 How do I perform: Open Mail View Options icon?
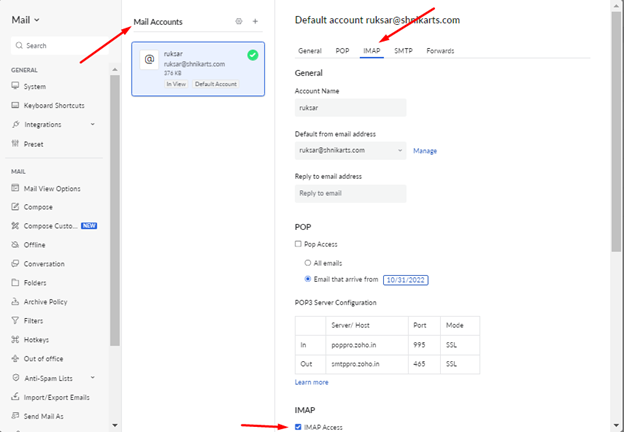point(15,188)
